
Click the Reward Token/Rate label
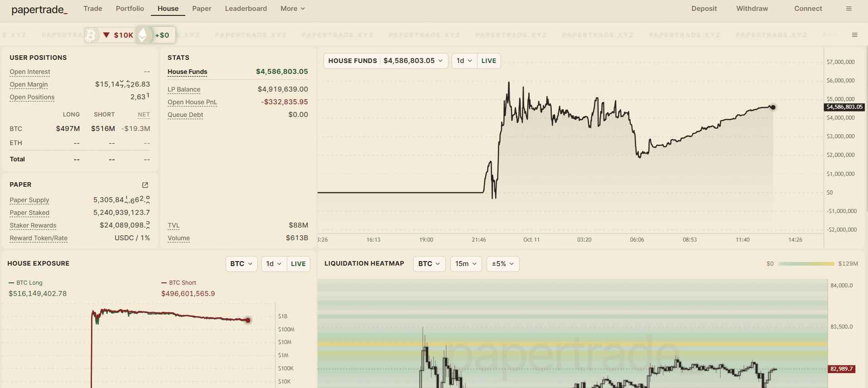click(39, 238)
